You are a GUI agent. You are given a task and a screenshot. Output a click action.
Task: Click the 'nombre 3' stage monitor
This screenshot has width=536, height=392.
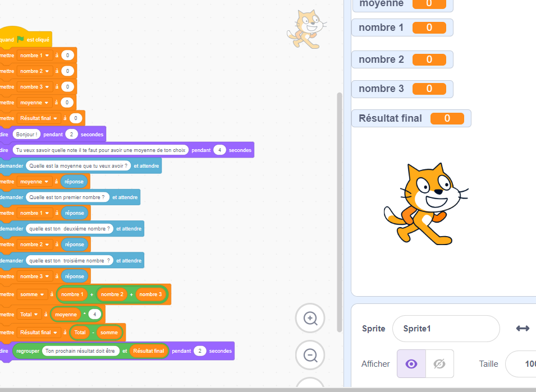[402, 89]
